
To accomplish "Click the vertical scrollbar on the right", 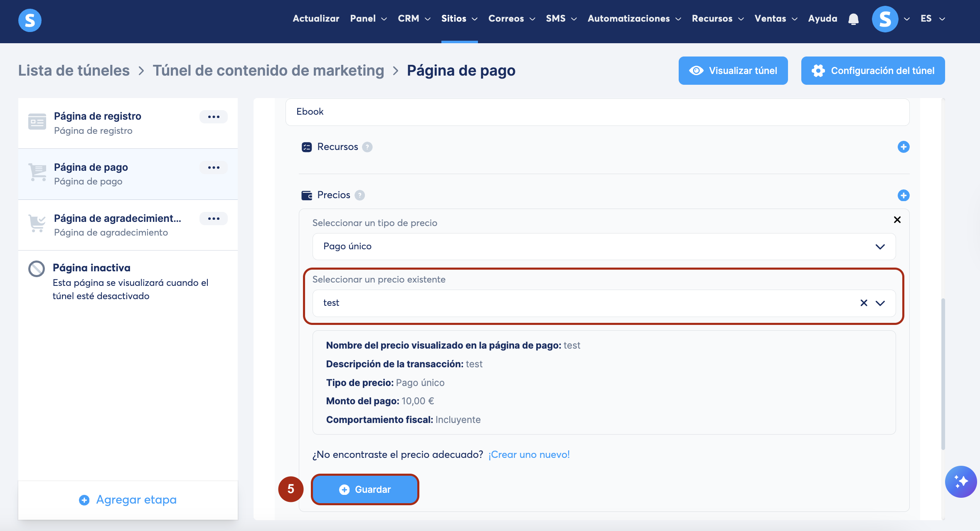I will [943, 374].
